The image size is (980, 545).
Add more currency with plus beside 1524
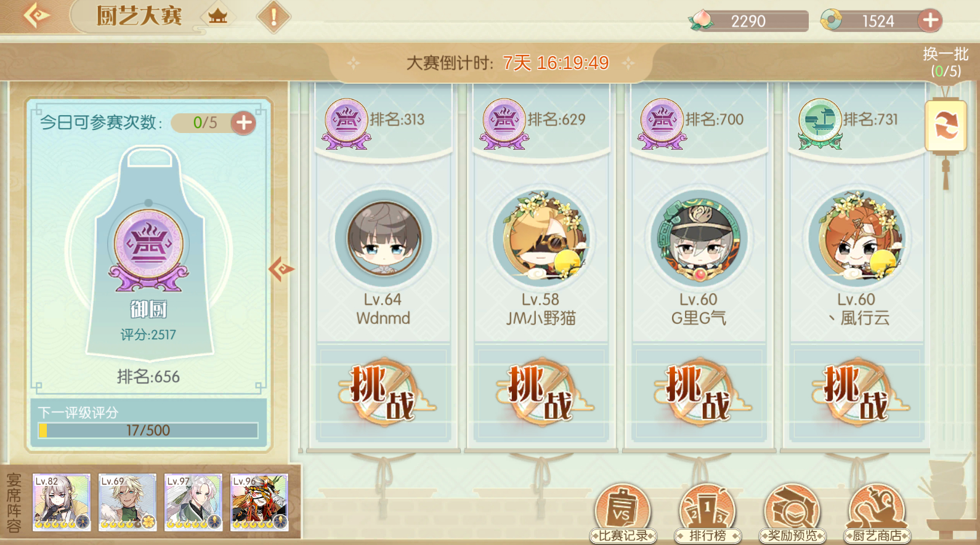click(x=930, y=20)
